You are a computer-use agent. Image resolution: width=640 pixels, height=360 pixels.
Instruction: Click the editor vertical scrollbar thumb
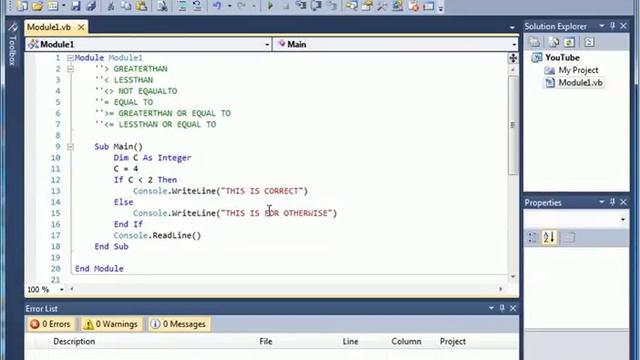point(513,125)
